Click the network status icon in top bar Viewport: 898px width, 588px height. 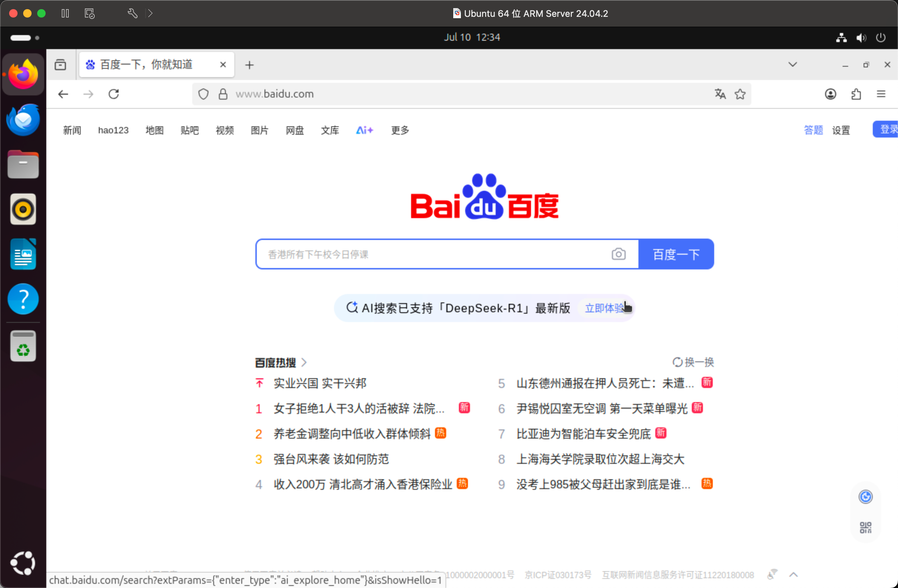click(x=841, y=37)
